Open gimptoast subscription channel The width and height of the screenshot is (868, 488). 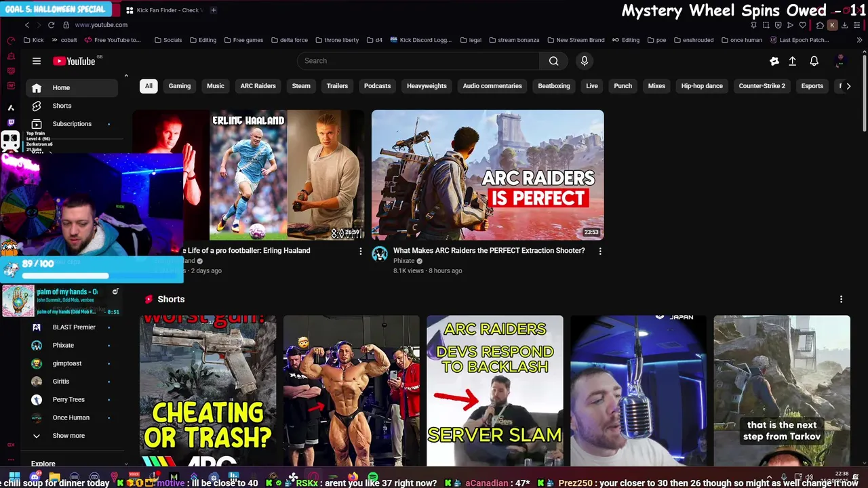[73, 363]
